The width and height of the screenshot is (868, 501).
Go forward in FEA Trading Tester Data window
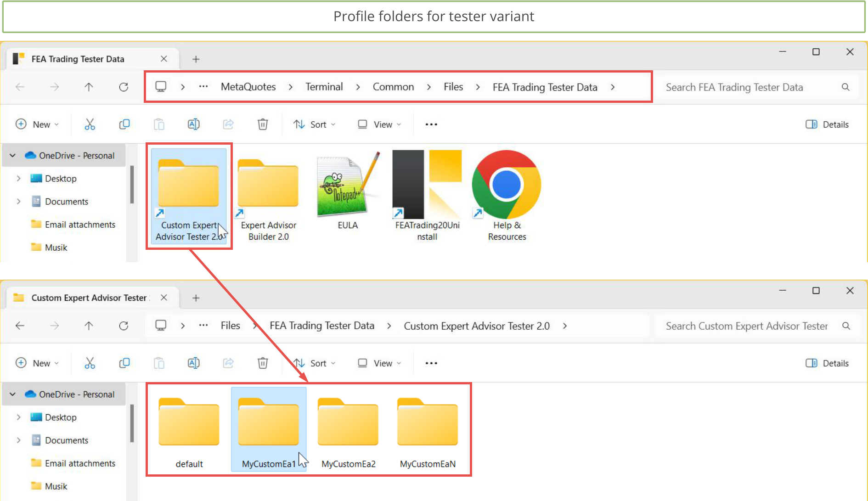pos(54,87)
